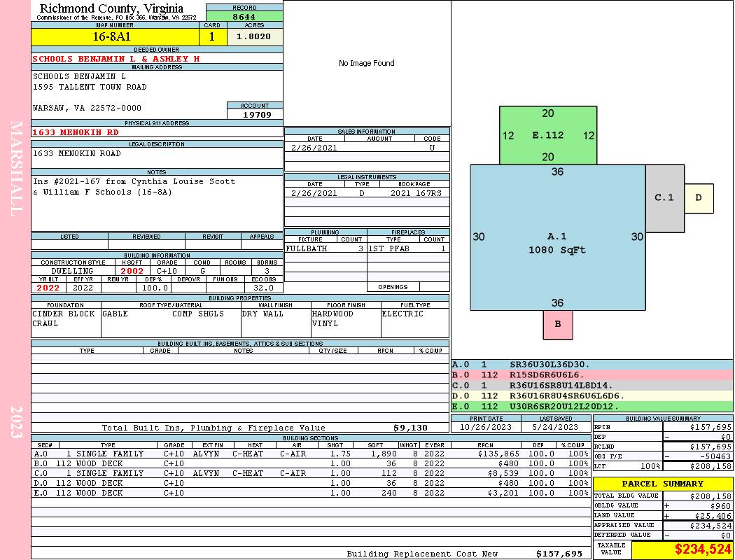Viewport: 735px width, 560px height.
Task: Click sketch legend row A.0 SR36U30L36D30
Action: tap(592, 364)
